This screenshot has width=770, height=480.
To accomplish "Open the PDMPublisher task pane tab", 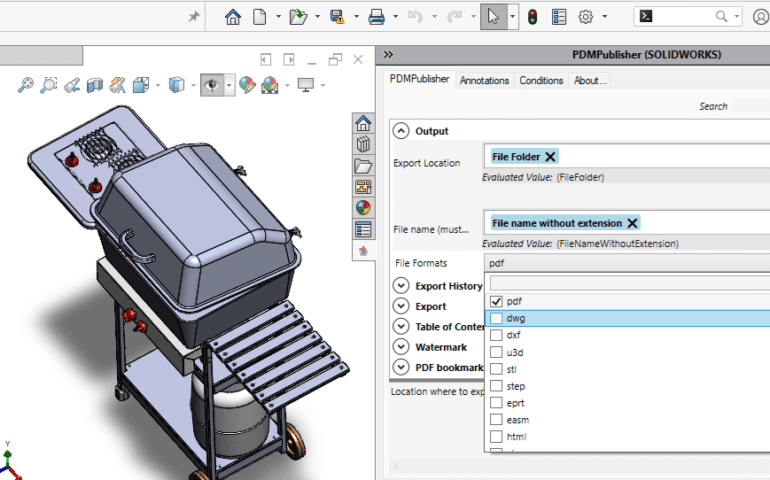I will pyautogui.click(x=363, y=251).
